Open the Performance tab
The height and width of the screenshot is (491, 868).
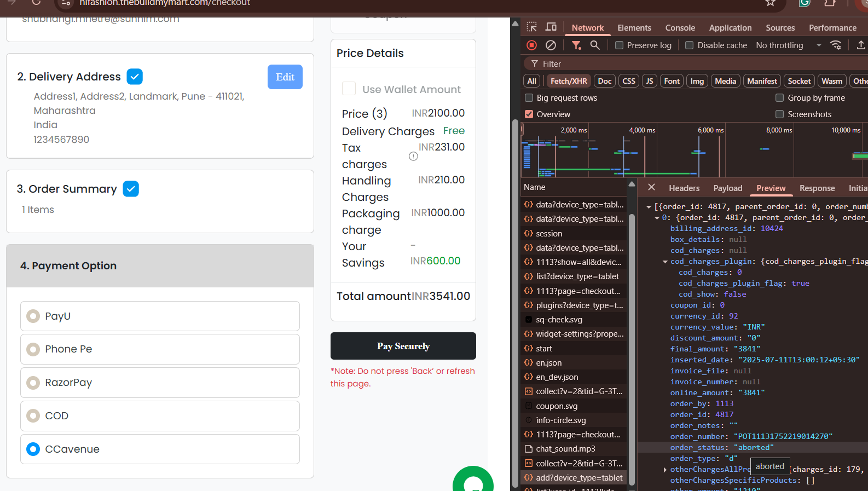(x=832, y=28)
